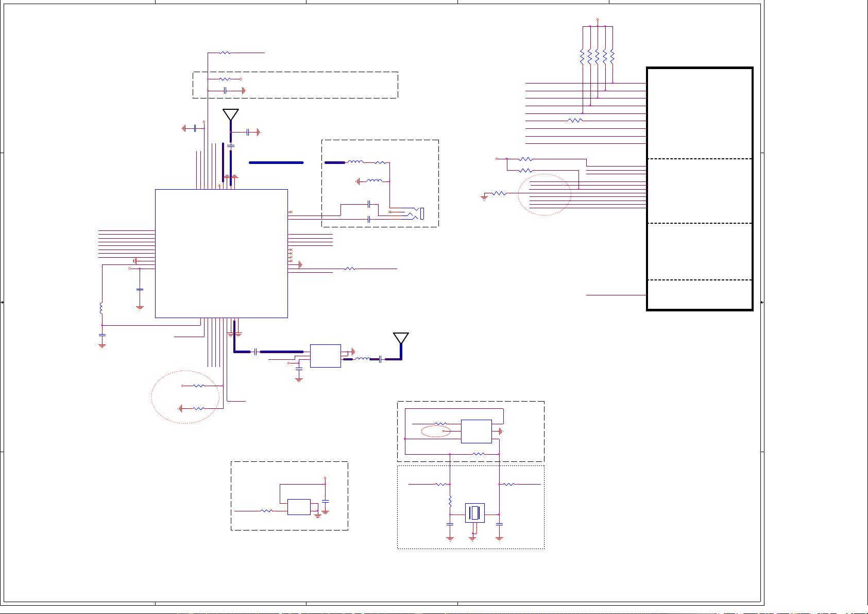
Task: Click the thick black-bordered block on the right
Action: 700,189
